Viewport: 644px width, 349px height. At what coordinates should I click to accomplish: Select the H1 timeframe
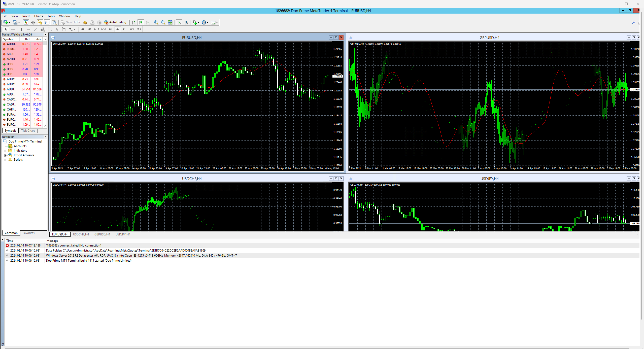111,29
